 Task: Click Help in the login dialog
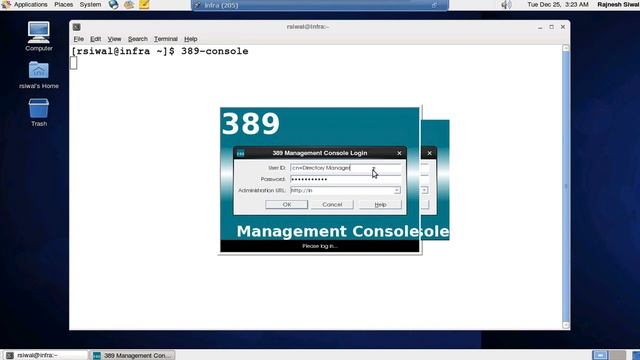[x=380, y=204]
